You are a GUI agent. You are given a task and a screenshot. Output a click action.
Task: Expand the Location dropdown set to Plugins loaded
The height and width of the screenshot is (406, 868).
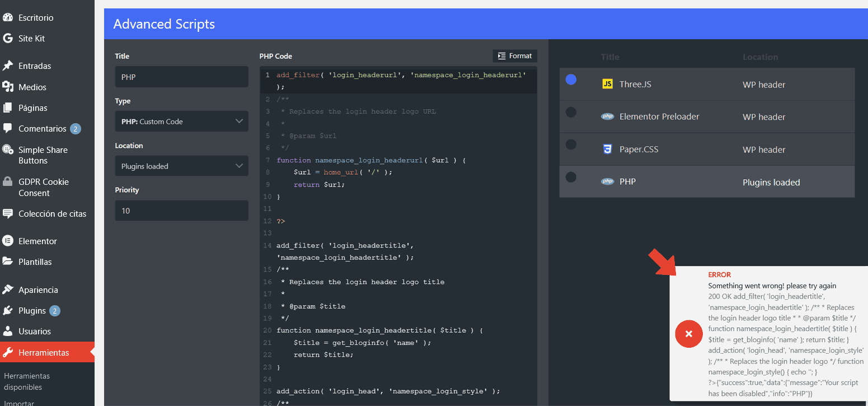(181, 166)
